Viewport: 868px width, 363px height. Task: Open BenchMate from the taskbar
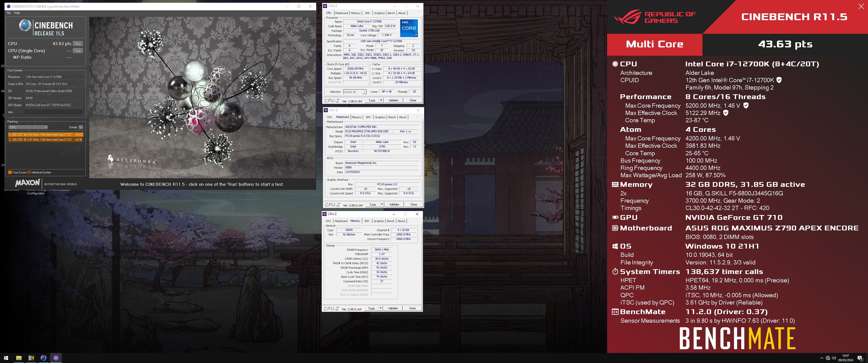(31, 358)
